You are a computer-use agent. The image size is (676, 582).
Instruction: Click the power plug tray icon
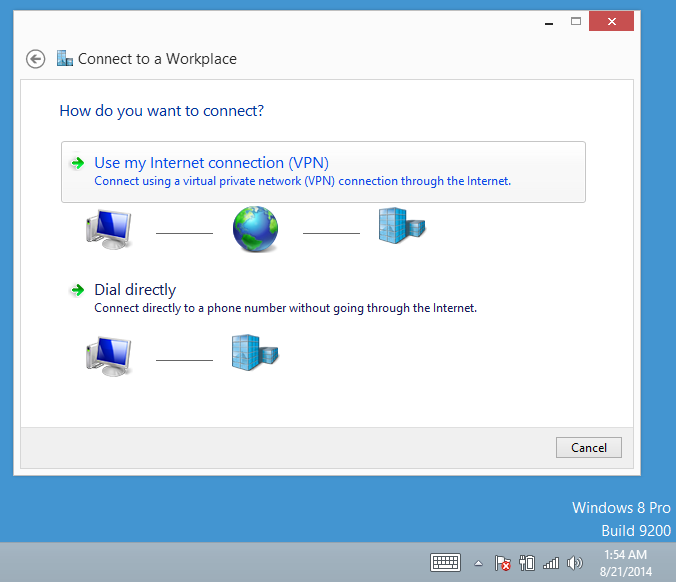527,563
